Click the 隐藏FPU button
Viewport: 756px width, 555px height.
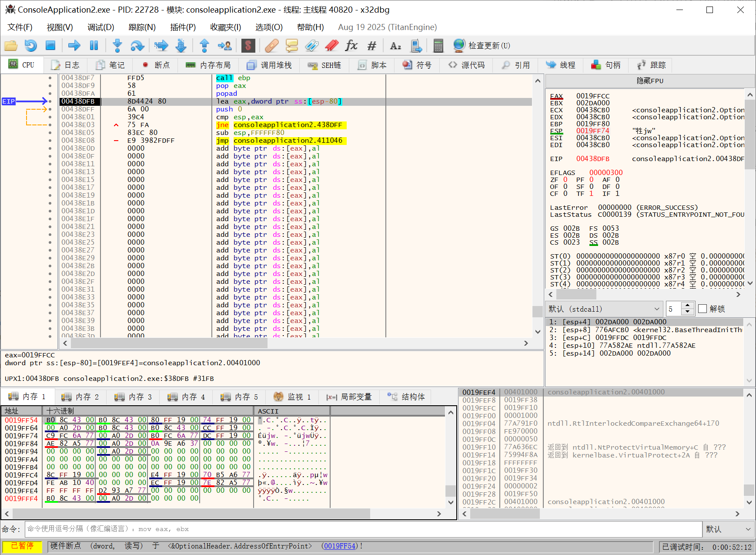click(x=650, y=81)
